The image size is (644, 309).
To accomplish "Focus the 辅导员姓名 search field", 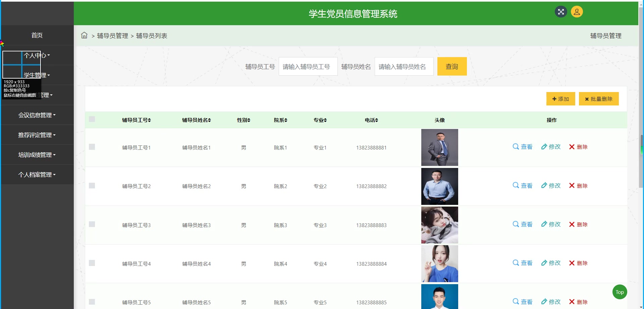I will tap(404, 66).
